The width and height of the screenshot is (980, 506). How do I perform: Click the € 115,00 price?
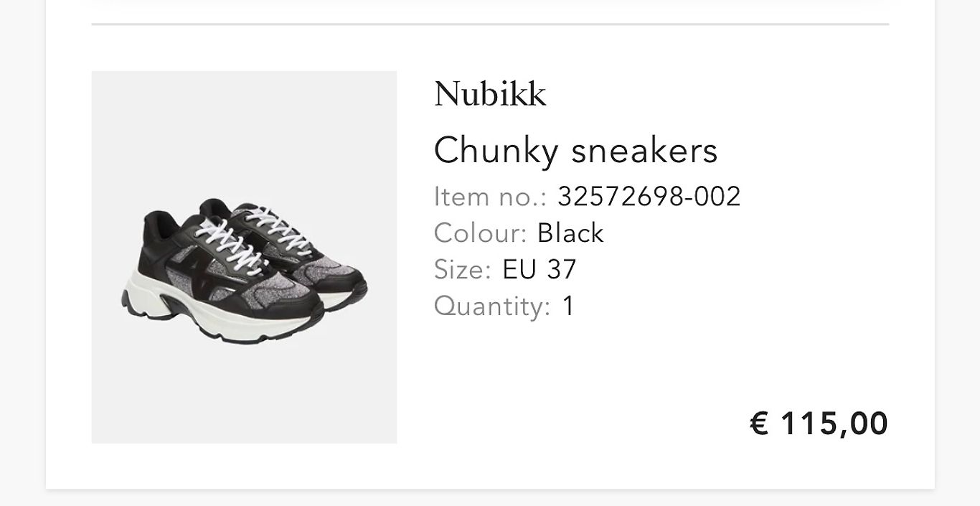tap(819, 423)
